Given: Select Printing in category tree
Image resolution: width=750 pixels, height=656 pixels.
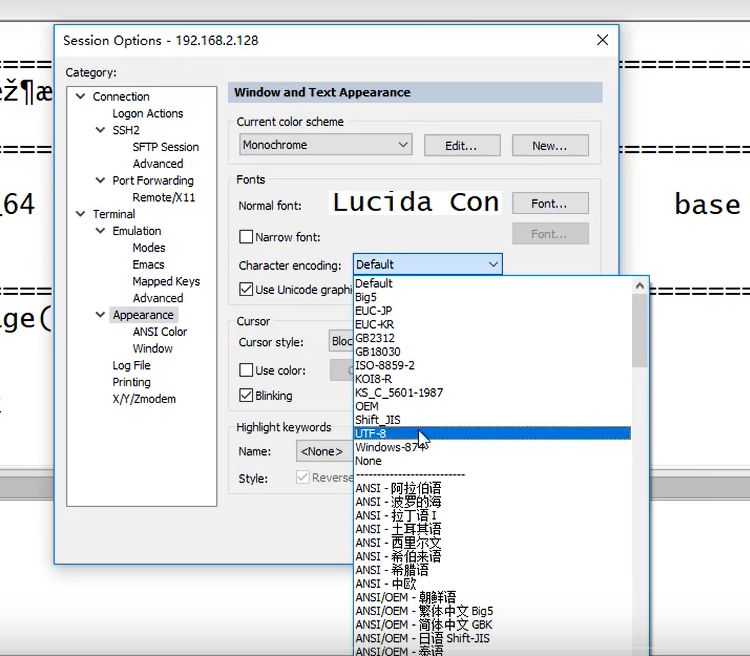Looking at the screenshot, I should [x=132, y=382].
